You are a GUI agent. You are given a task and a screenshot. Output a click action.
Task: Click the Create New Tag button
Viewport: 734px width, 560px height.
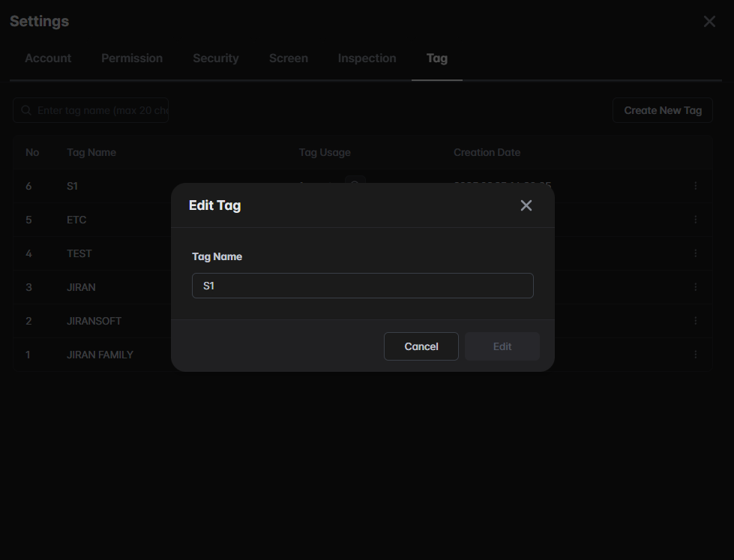click(663, 110)
